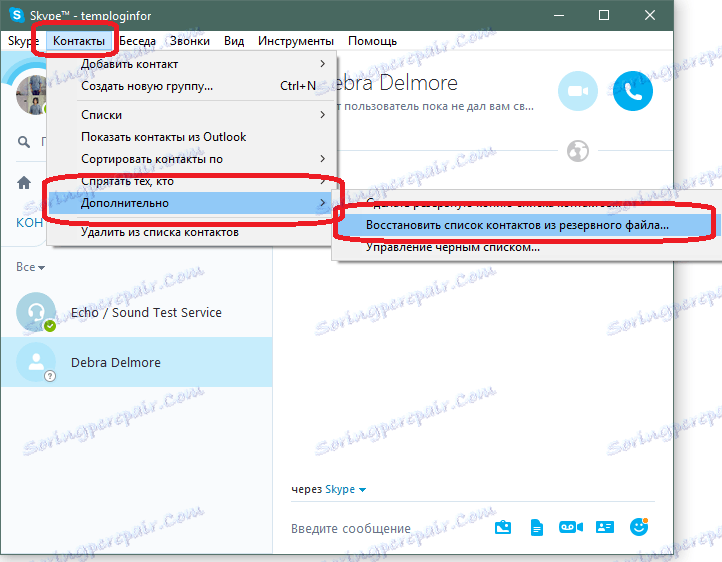The height and width of the screenshot is (562, 722).
Task: Open the emoticon picker smiley
Action: pyautogui.click(x=639, y=527)
